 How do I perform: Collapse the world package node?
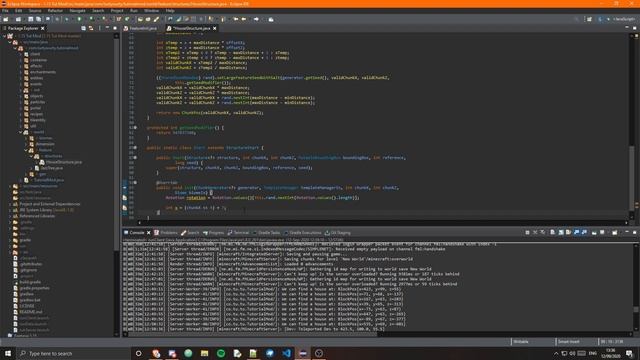point(21,132)
